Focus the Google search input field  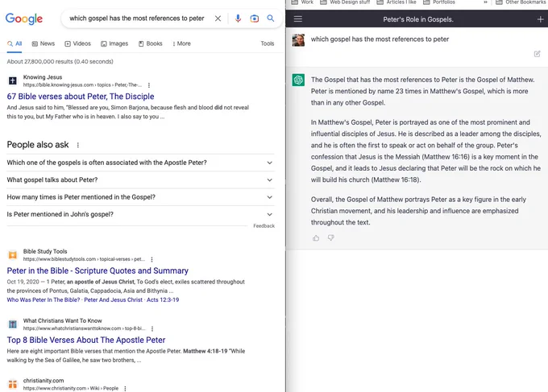coord(137,19)
